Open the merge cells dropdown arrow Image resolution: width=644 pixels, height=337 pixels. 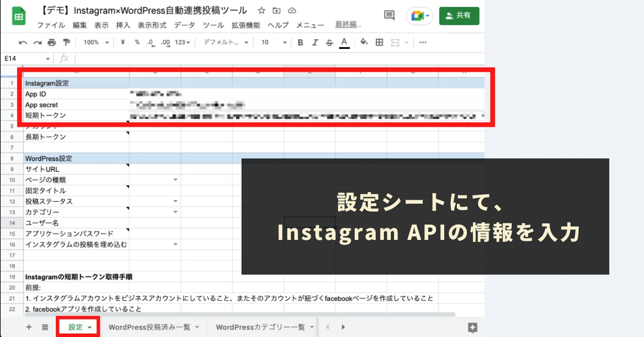tap(407, 42)
